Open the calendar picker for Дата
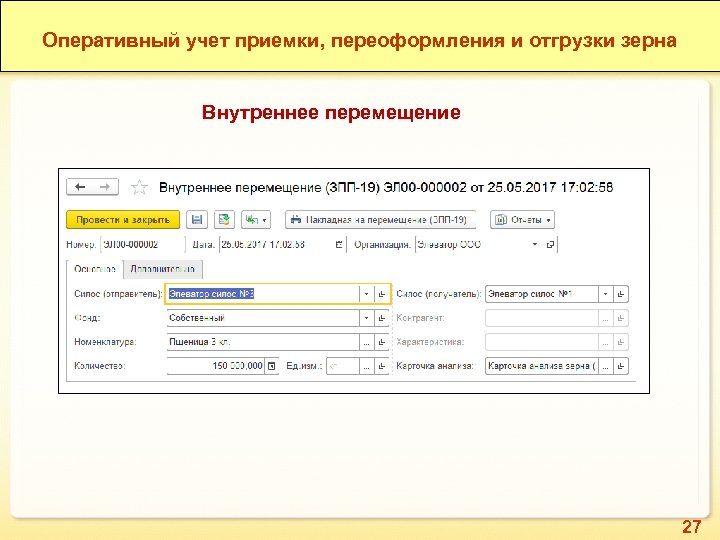The width and height of the screenshot is (720, 540). pyautogui.click(x=339, y=244)
